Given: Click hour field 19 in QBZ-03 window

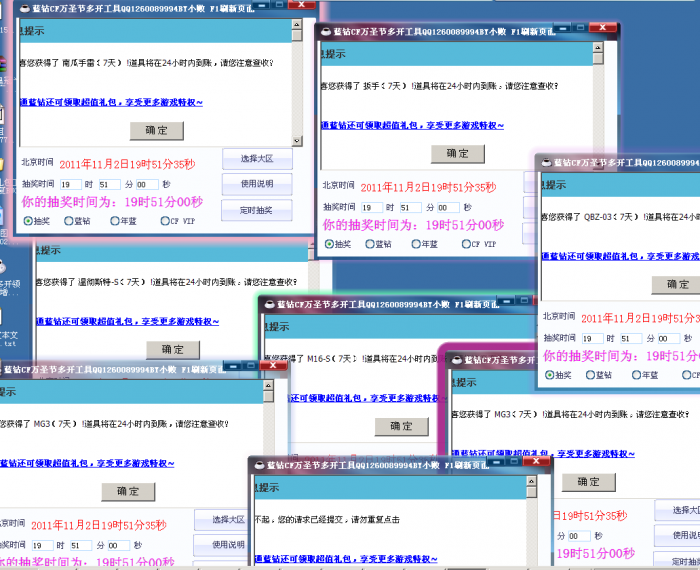Looking at the screenshot, I should coord(592,339).
